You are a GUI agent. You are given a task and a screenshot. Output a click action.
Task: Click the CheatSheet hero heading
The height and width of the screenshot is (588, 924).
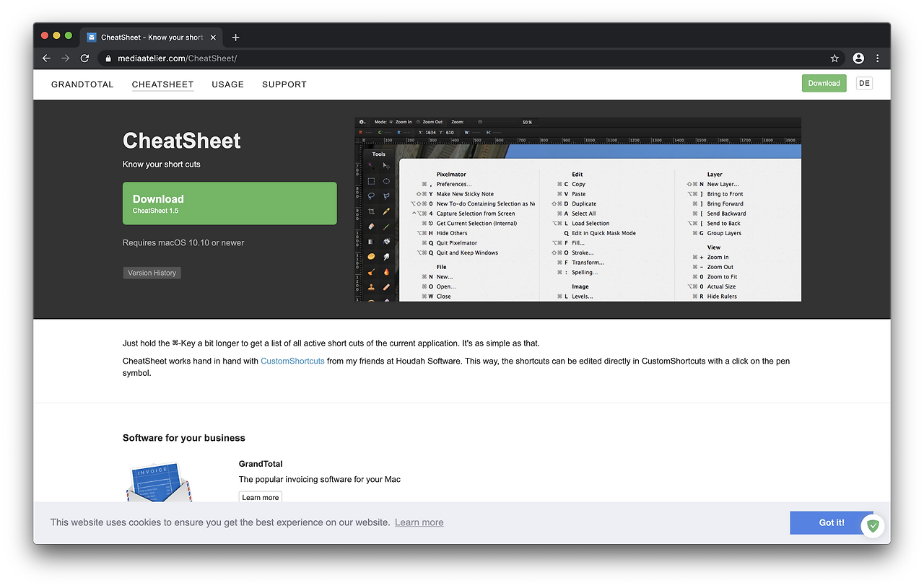point(182,141)
